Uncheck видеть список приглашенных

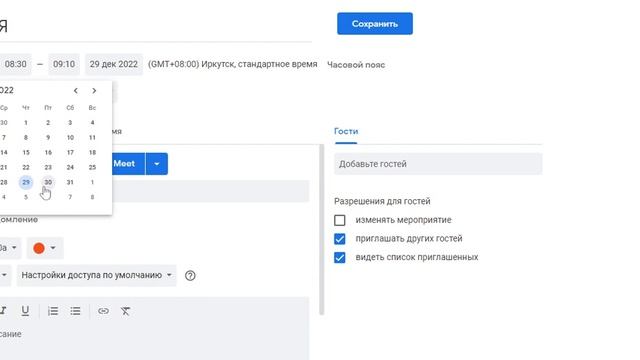pos(340,258)
